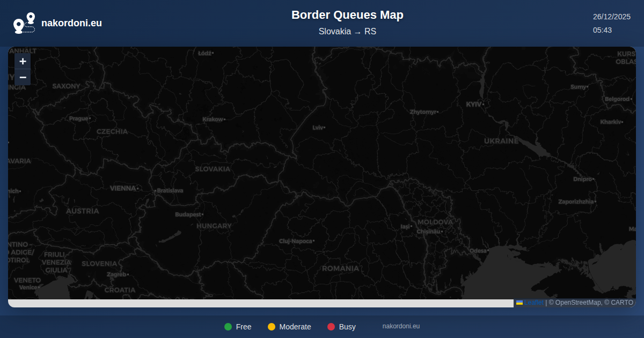Open the OpenStreetMap attribution link

[578, 303]
